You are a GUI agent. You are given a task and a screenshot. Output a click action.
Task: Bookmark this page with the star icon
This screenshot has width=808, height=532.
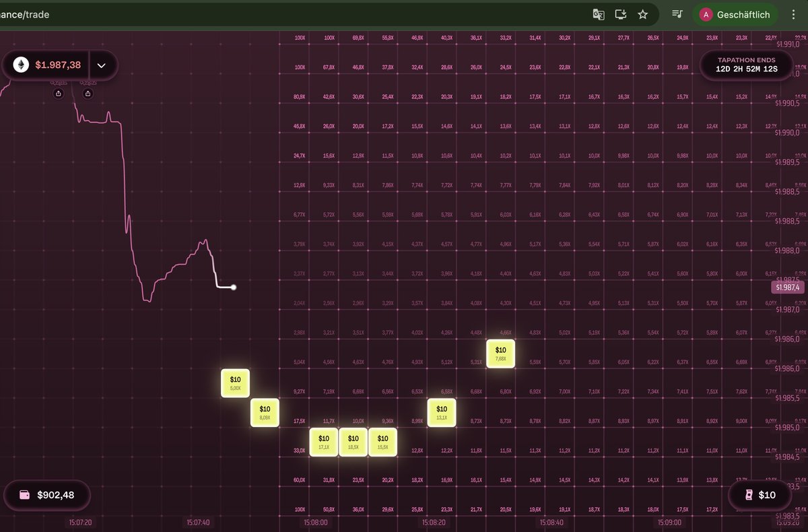[x=643, y=14]
